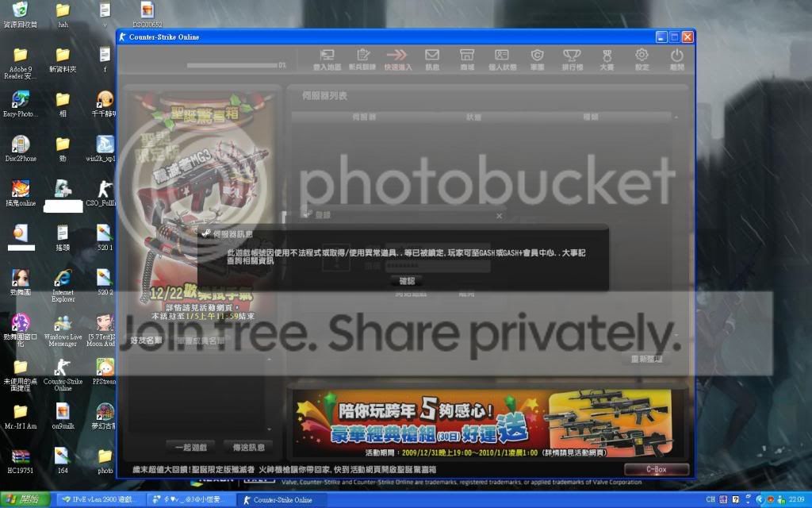Switch to the 好友名單 friends list tab
The height and width of the screenshot is (508, 812).
(146, 340)
